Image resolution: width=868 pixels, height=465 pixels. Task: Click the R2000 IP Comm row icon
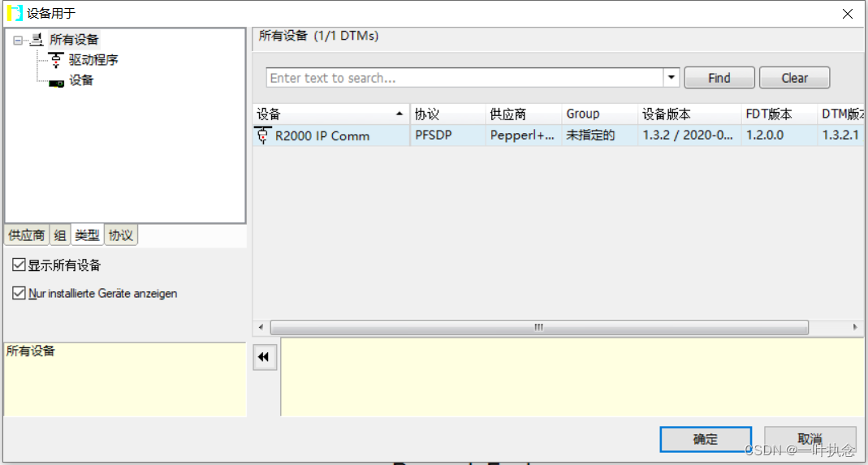(263, 136)
